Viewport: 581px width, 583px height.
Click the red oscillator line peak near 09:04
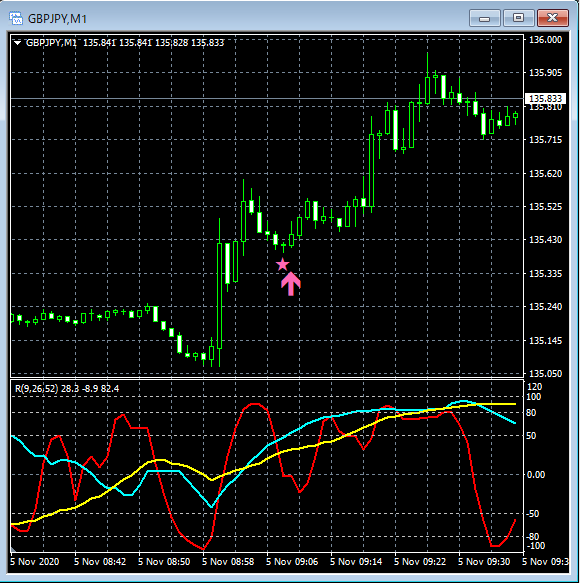pos(256,404)
